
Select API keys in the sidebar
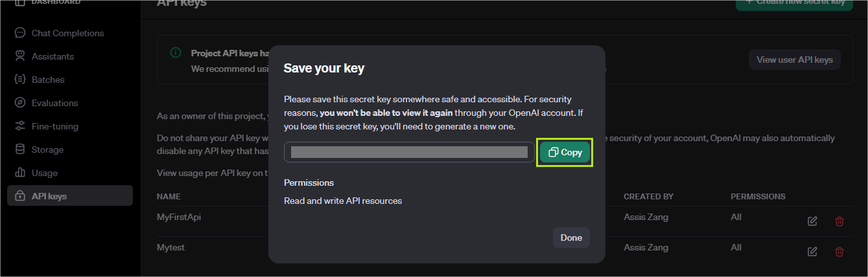pyautogui.click(x=70, y=196)
